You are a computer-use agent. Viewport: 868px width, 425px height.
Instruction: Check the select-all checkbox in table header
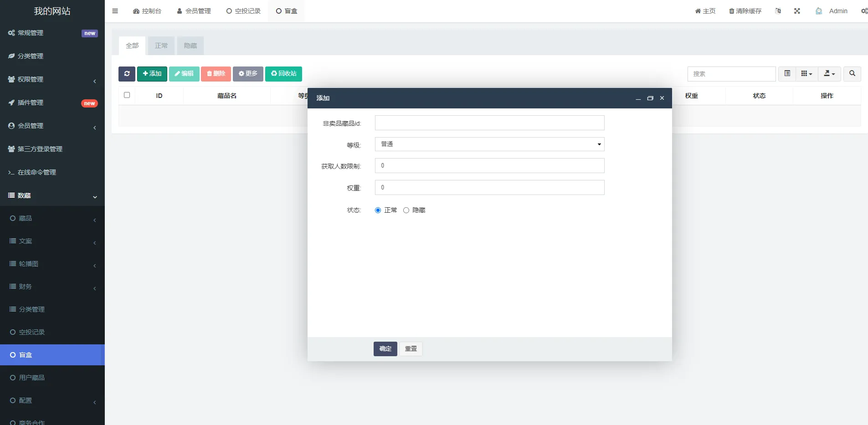tap(127, 95)
